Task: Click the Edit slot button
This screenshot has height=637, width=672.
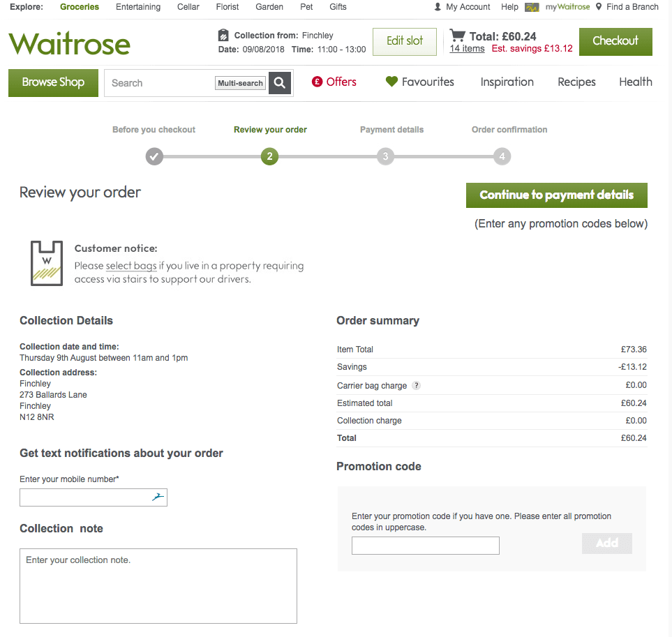Action: pos(405,41)
